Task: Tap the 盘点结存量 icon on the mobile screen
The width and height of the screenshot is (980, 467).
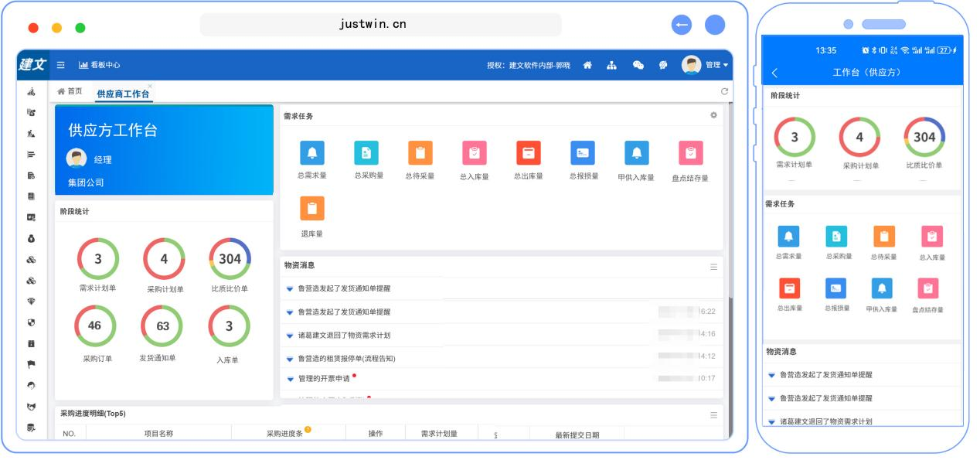Action: tap(927, 288)
